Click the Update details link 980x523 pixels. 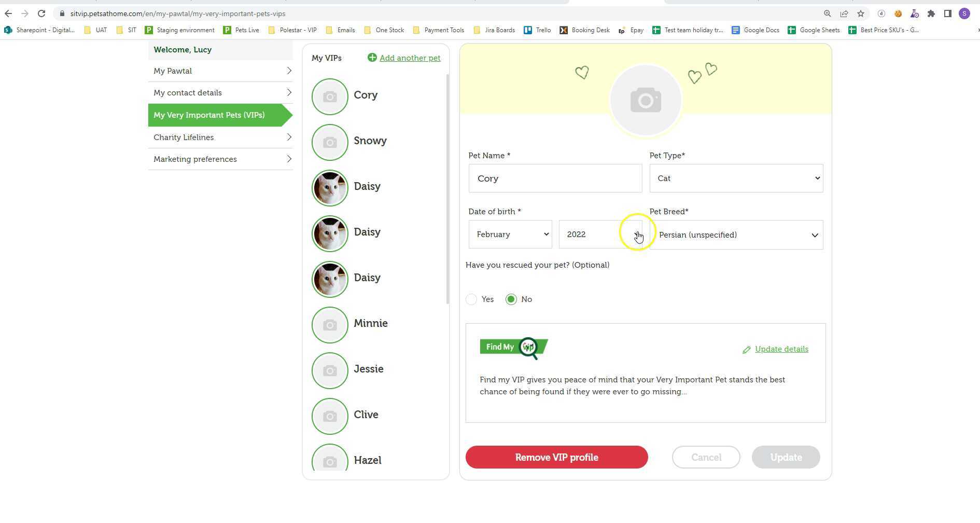point(781,349)
